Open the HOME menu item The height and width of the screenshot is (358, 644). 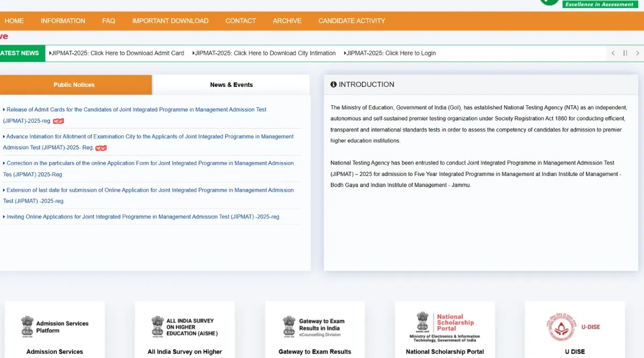(14, 21)
